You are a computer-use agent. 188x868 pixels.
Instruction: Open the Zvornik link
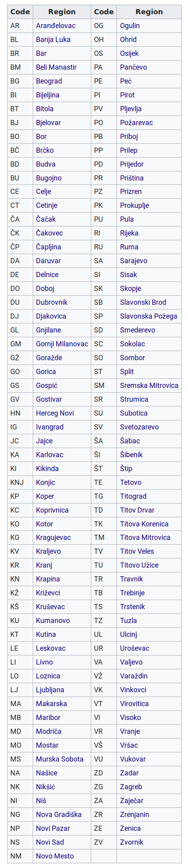click(x=132, y=842)
